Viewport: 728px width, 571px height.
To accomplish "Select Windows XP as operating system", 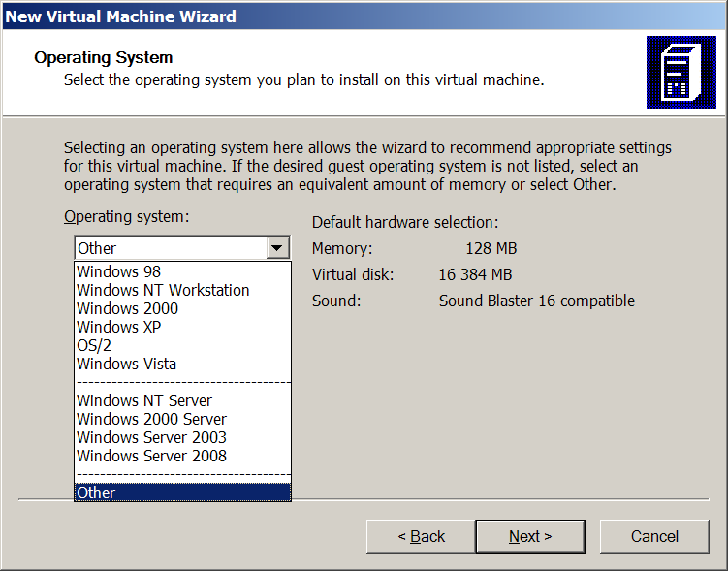I will click(x=118, y=327).
